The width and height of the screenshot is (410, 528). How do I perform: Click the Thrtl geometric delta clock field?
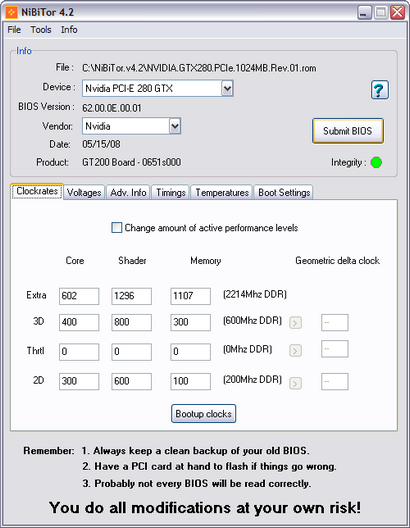[335, 349]
